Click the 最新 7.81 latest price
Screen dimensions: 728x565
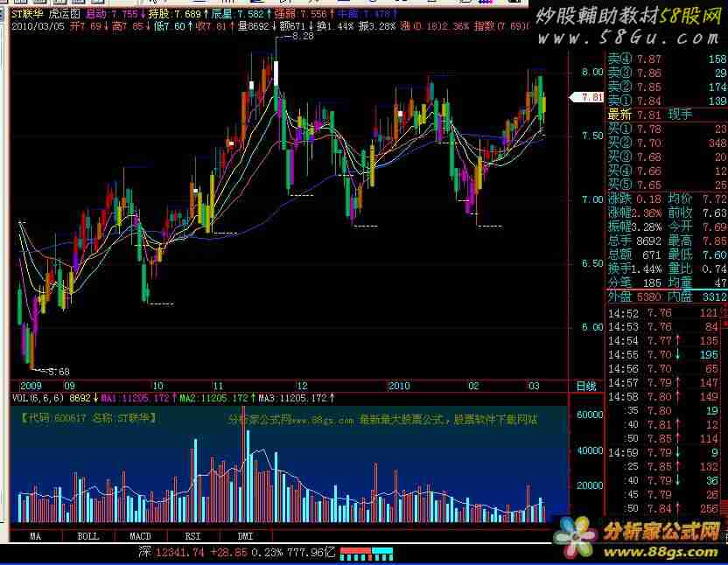635,115
